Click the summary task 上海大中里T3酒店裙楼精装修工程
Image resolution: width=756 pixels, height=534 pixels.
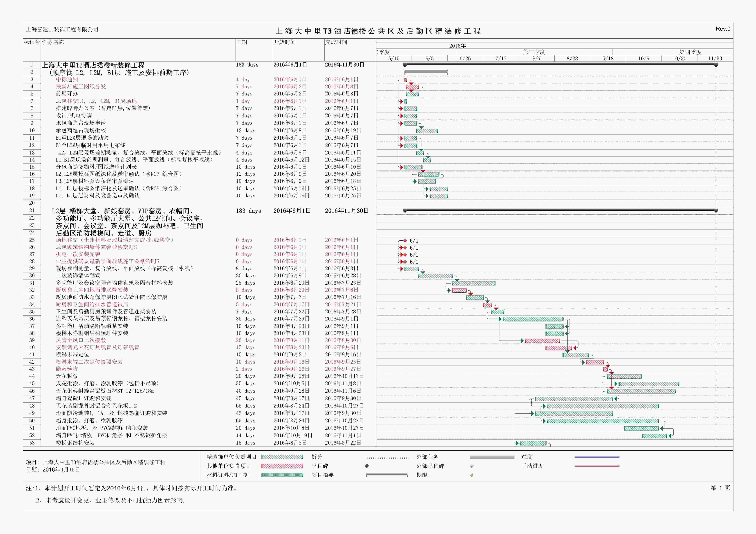(x=93, y=65)
